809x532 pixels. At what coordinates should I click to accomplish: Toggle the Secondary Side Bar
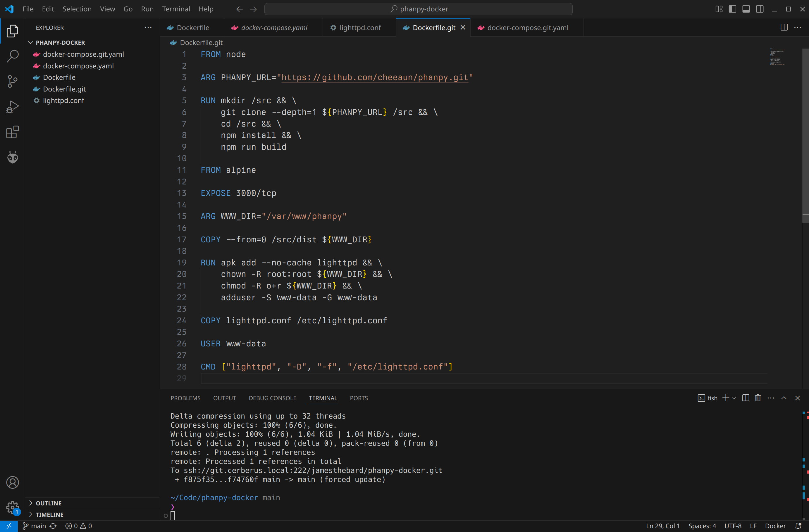point(760,9)
